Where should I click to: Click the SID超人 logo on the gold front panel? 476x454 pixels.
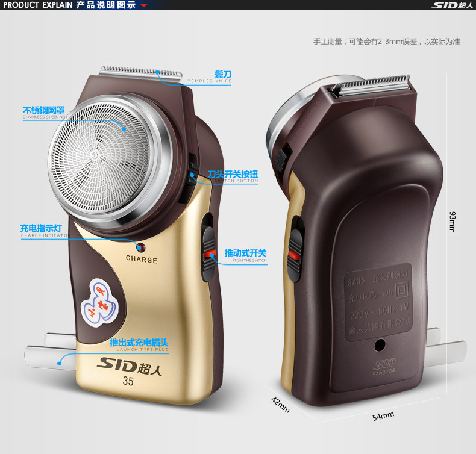(130, 366)
